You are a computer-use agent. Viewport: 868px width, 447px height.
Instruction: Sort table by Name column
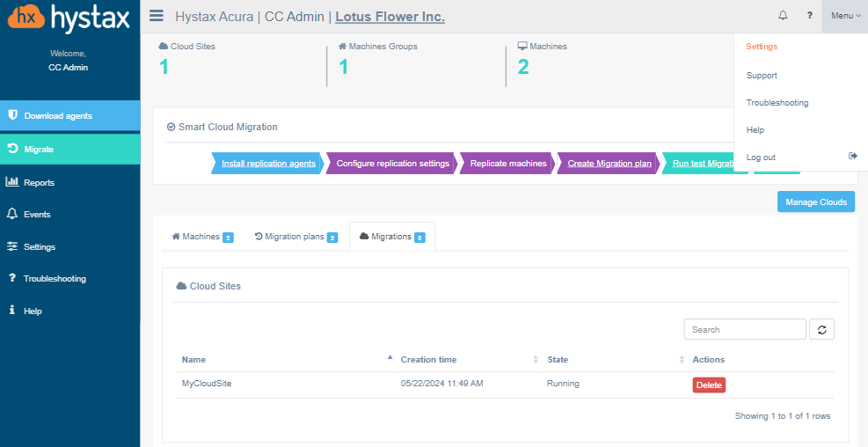[194, 359]
